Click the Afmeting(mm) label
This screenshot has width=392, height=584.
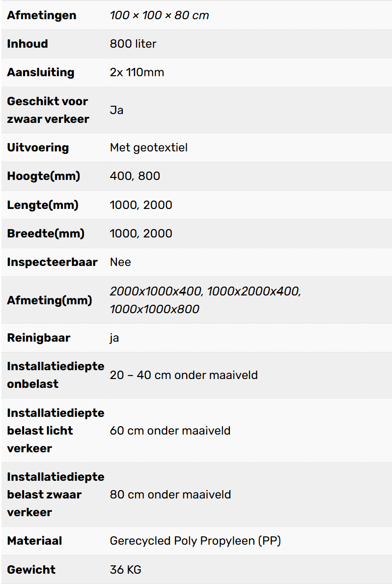50,300
